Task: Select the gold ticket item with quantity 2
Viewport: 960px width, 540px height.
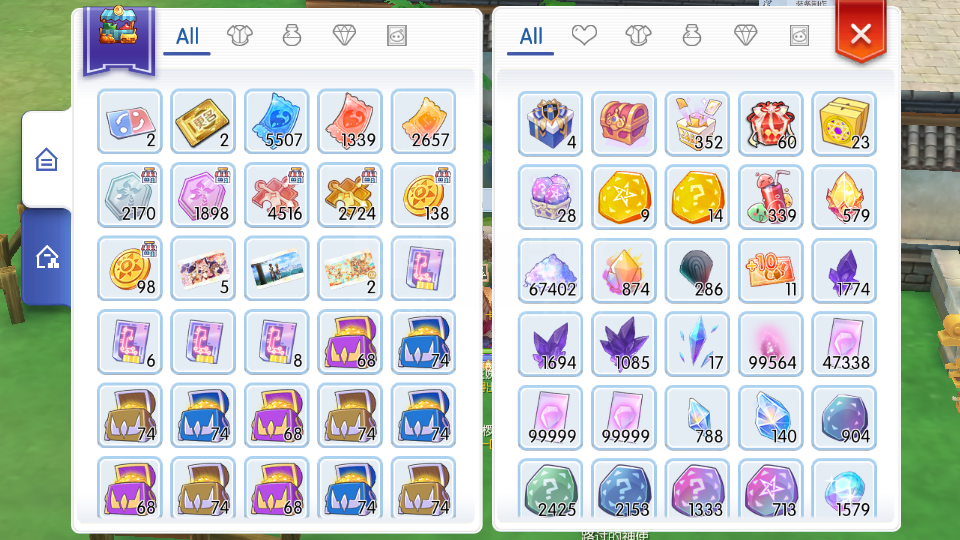Action: (x=203, y=121)
